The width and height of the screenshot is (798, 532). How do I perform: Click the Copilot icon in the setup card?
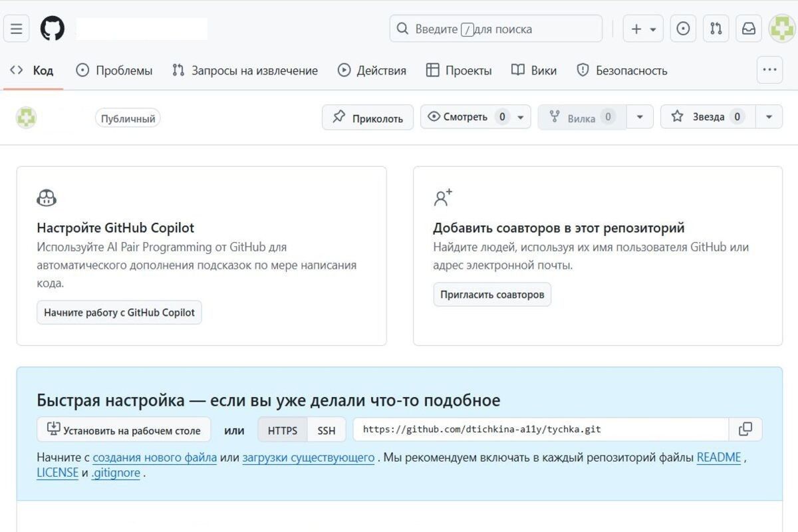pyautogui.click(x=47, y=197)
